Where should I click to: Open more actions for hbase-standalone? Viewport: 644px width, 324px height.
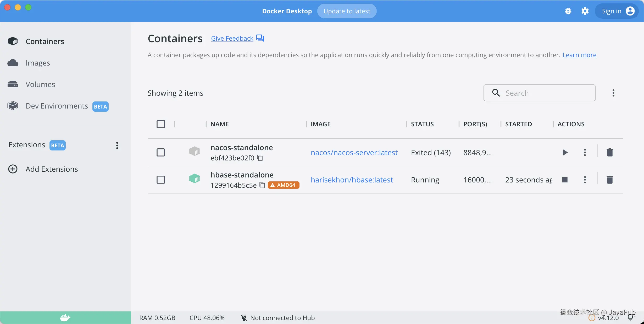[x=585, y=180]
